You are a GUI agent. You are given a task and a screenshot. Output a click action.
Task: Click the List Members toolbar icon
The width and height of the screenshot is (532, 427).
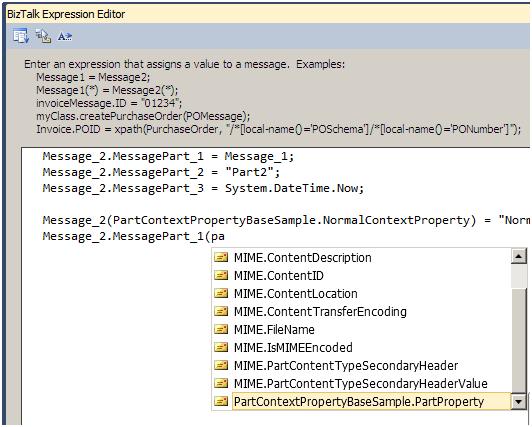pos(21,36)
